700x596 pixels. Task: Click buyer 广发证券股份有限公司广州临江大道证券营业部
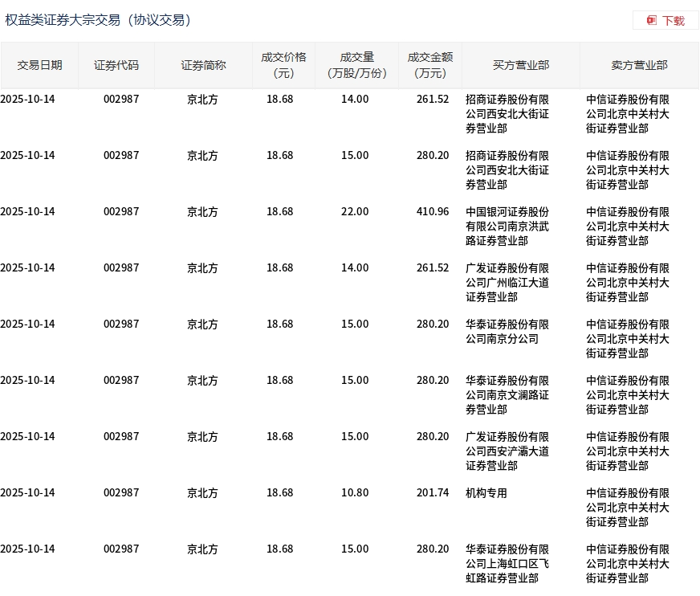(x=507, y=283)
